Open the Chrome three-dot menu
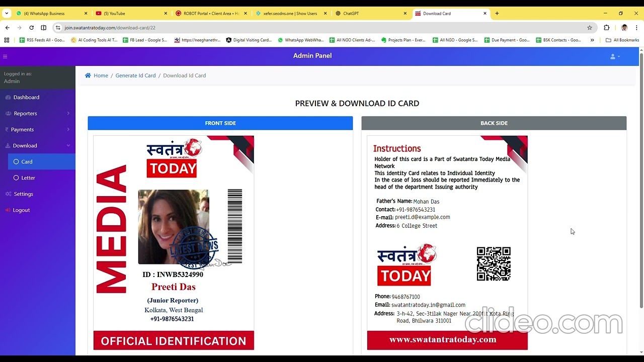 (x=637, y=28)
